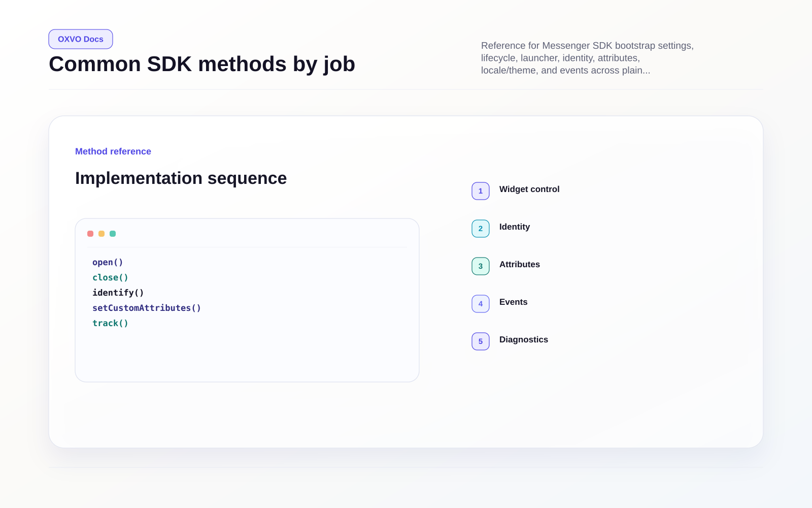Click the OXVO Docs badge
Screen dimensions: 812x508
tap(81, 39)
